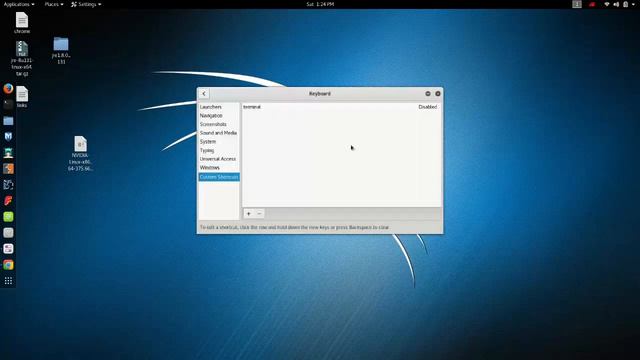Screen dimensions: 640x360
Task: Select the links text file on the desktop
Action: click(22, 97)
